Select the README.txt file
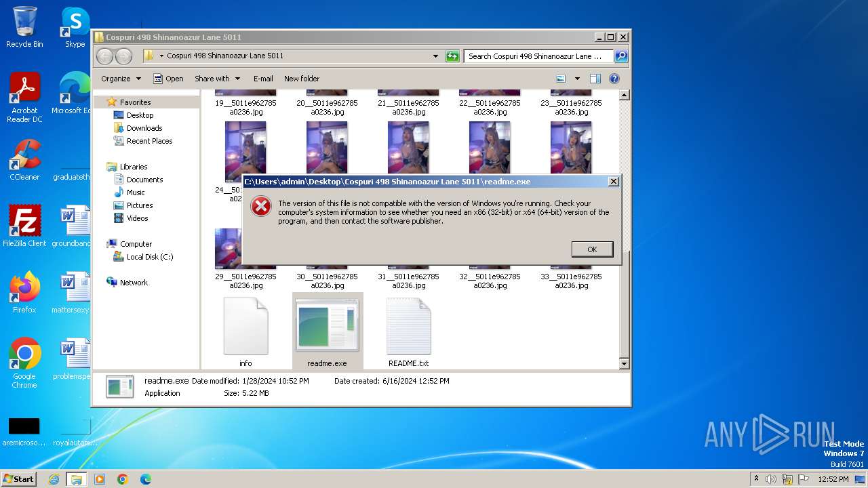Screen dimensions: 868x488 [408, 332]
